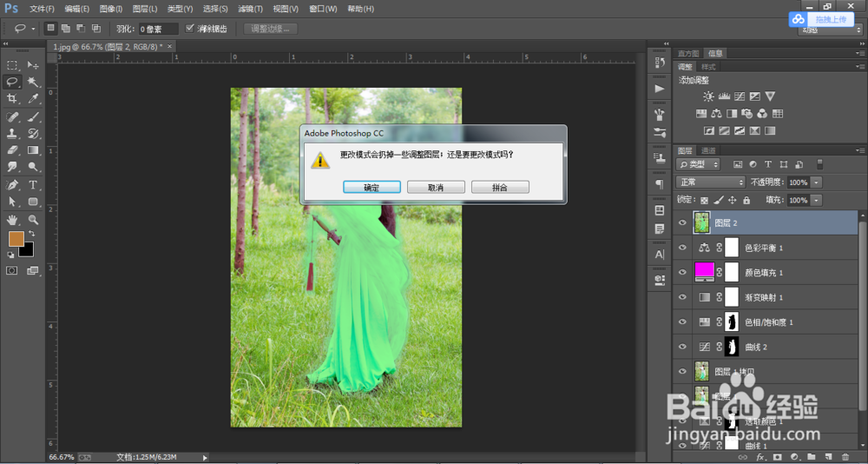Screen dimensions: 868x464
Task: Add a Photo Filter adjustment
Action: 746,114
